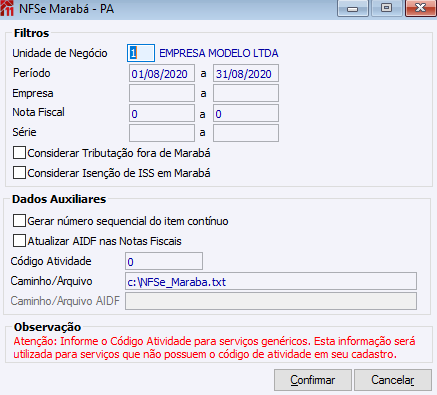Edit the Caminho/Arquivo path field
This screenshot has height=395, width=437.
(x=271, y=281)
